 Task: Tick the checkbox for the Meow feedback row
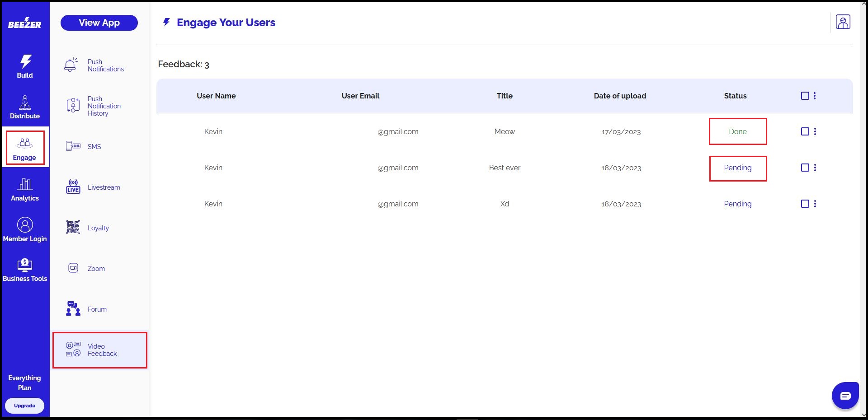click(805, 131)
